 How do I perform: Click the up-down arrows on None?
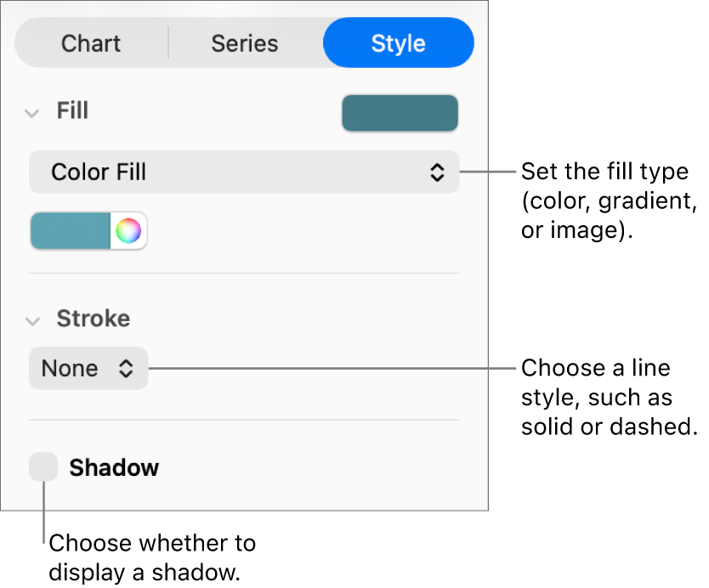(126, 368)
